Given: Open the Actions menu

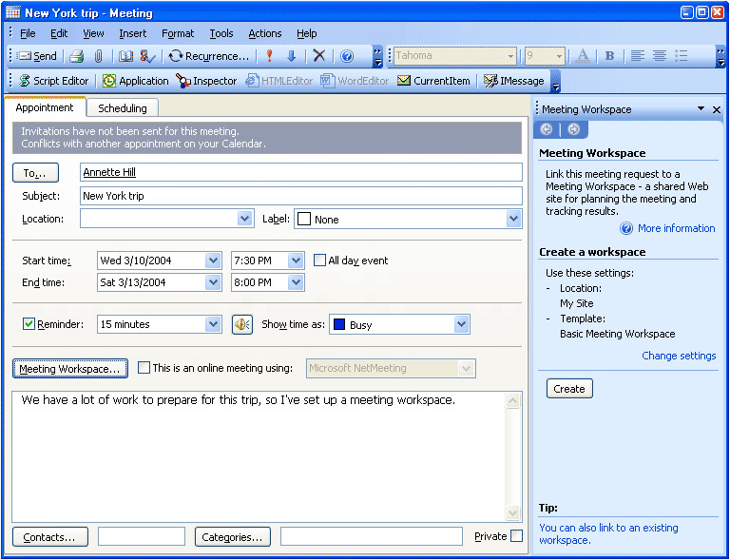Looking at the screenshot, I should pyautogui.click(x=264, y=33).
